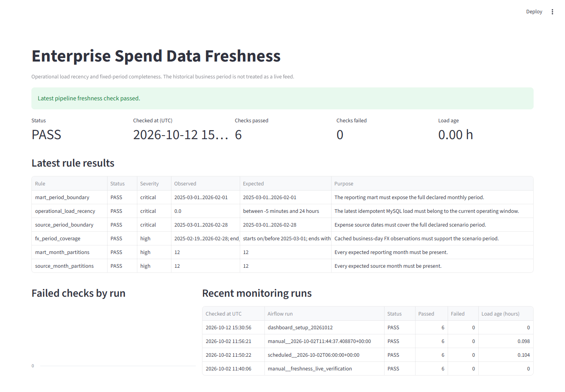
Task: Click 'between -5 minutes and 24 hours' cell
Action: [286, 211]
